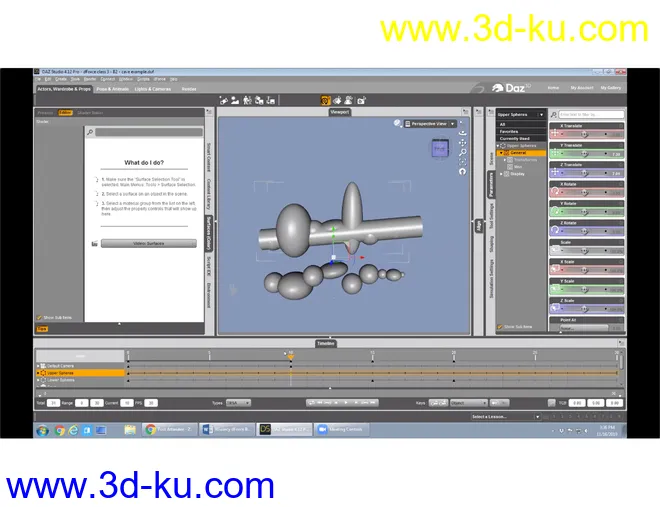This screenshot has width=660, height=507.
Task: Click the viewport zoom magnifier icon
Action: click(462, 152)
